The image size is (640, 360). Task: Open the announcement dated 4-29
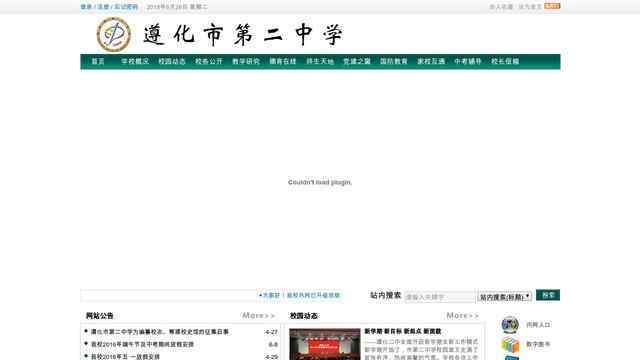point(125,357)
